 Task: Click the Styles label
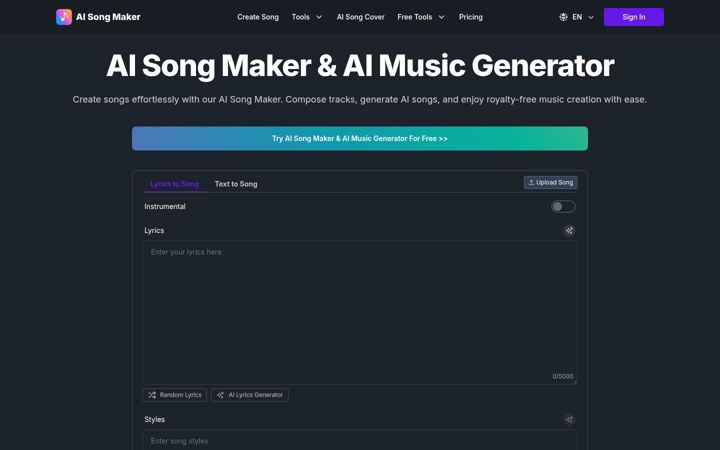tap(154, 420)
